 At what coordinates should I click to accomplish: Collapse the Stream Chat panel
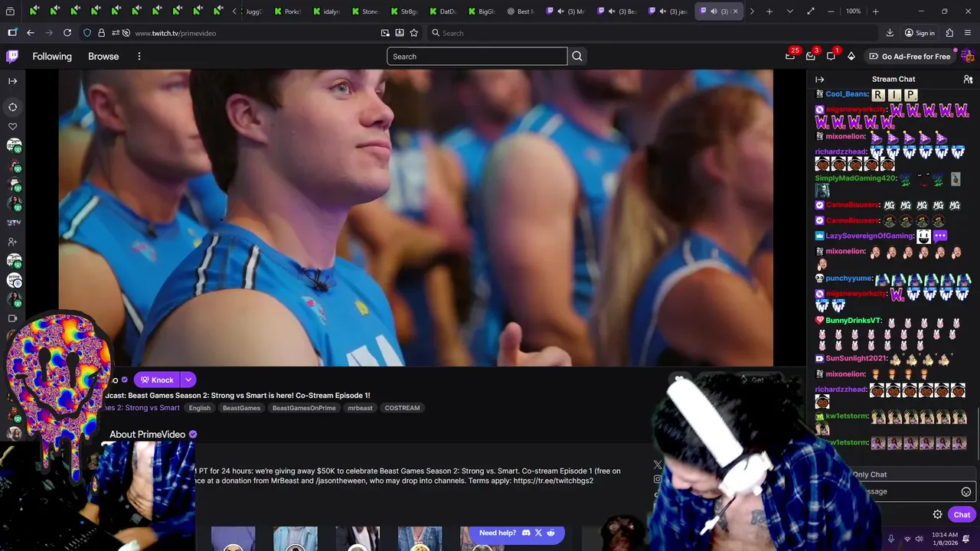click(x=819, y=80)
